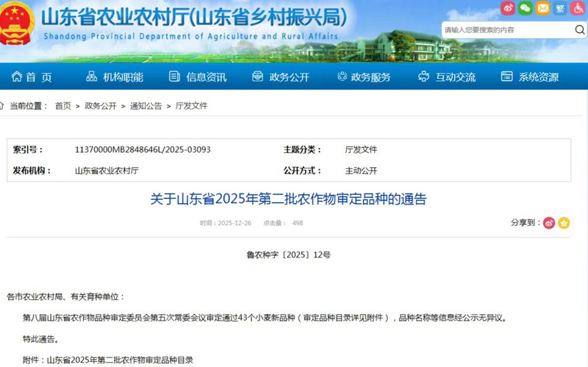
Task: Navigate to 政务服务 section
Action: [364, 76]
